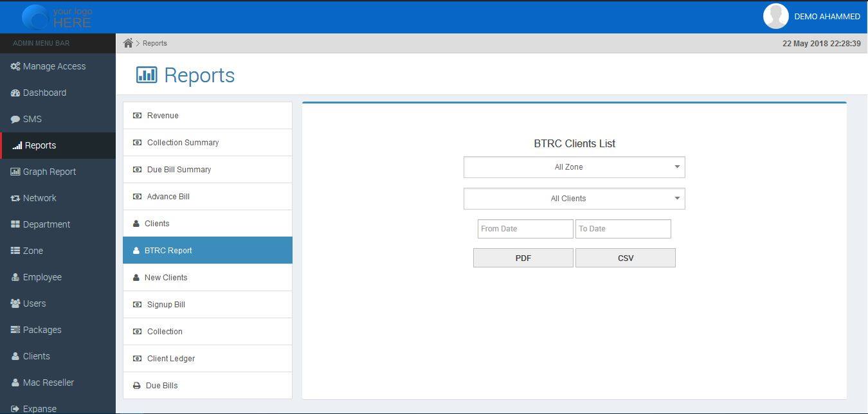Click the Dashboard gauge icon
The image size is (868, 414).
point(15,93)
